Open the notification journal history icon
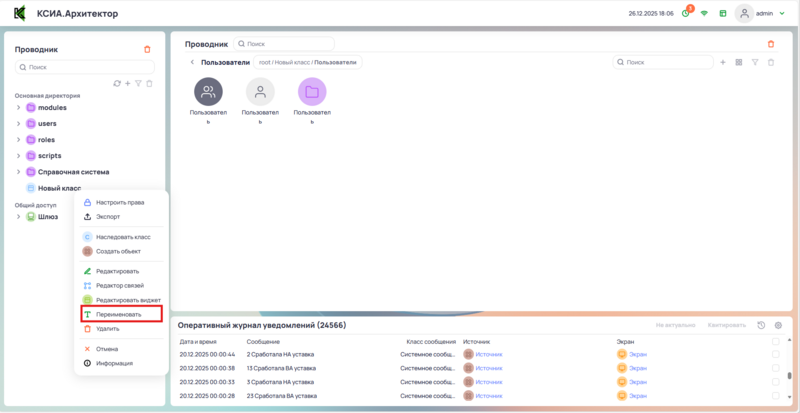The width and height of the screenshot is (800, 413). coord(762,325)
